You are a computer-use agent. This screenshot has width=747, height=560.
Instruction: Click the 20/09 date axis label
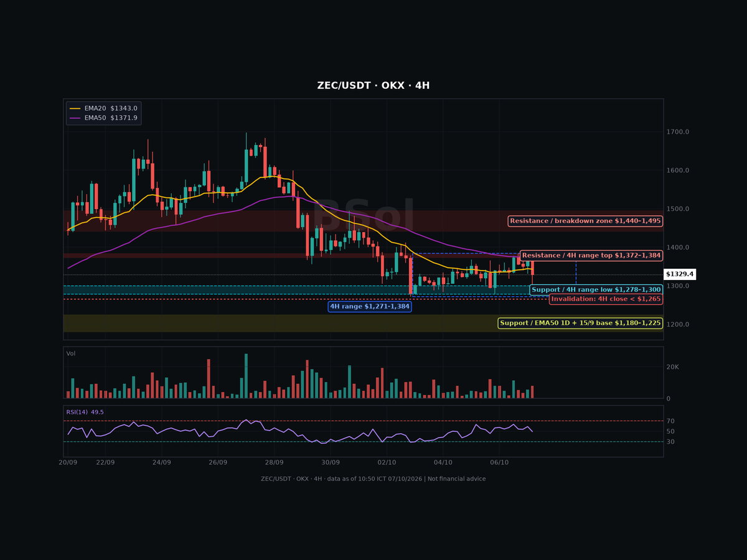(68, 463)
